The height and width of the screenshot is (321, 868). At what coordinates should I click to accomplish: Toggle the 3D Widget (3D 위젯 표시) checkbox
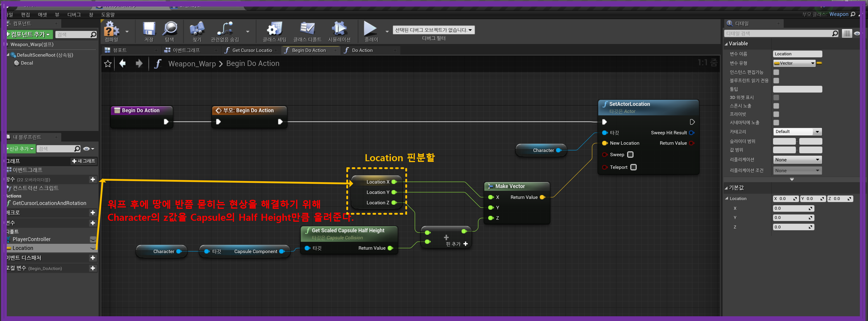tap(776, 98)
